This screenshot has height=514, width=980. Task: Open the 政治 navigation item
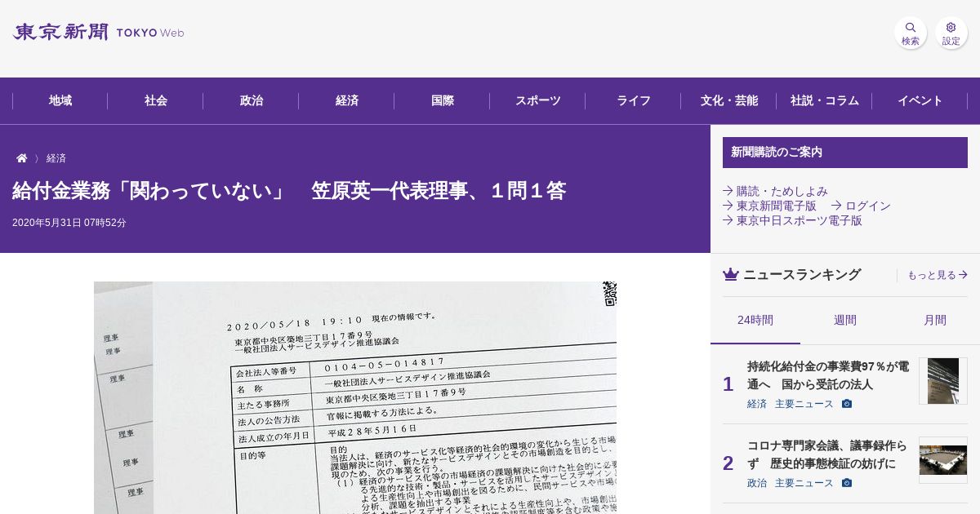click(252, 101)
